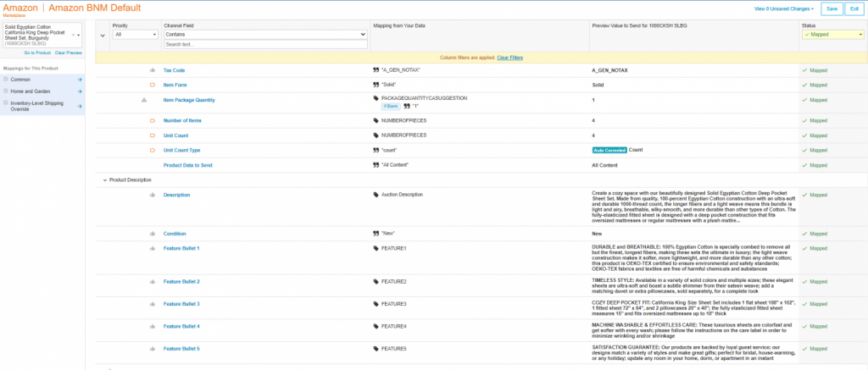The width and height of the screenshot is (868, 370).
Task: Open the Status Mapped filter dropdown
Action: click(x=833, y=34)
